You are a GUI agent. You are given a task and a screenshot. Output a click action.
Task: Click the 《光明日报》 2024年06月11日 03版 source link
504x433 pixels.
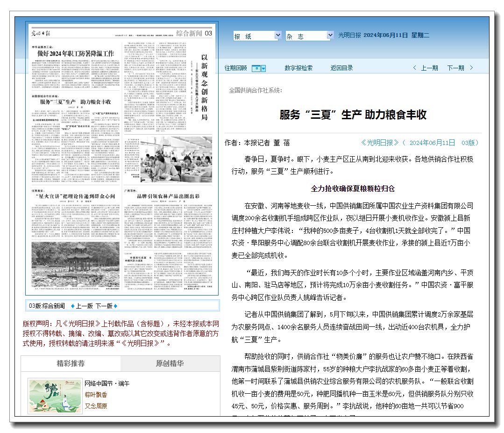coord(420,143)
